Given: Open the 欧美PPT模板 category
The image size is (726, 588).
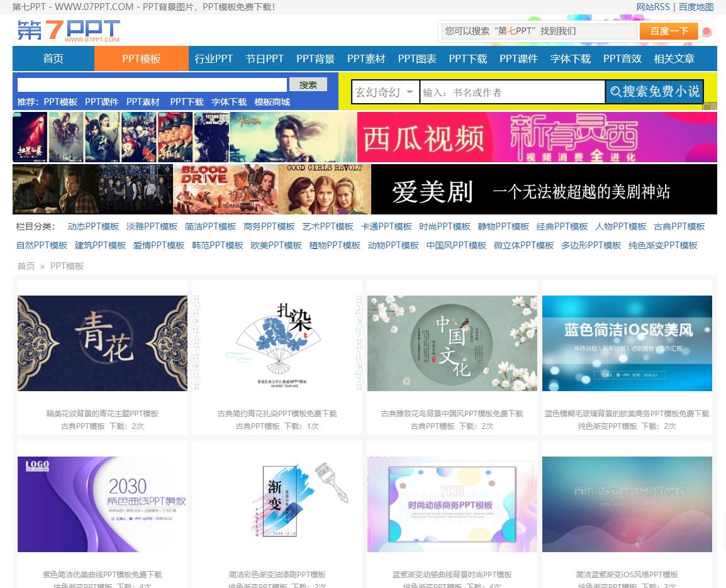Looking at the screenshot, I should click(276, 245).
